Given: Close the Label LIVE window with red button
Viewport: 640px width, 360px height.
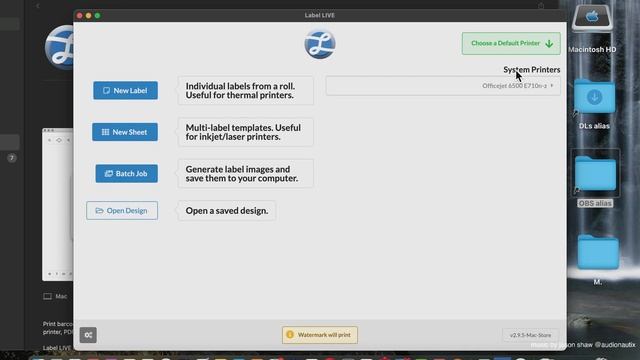Looking at the screenshot, I should pyautogui.click(x=80, y=16).
